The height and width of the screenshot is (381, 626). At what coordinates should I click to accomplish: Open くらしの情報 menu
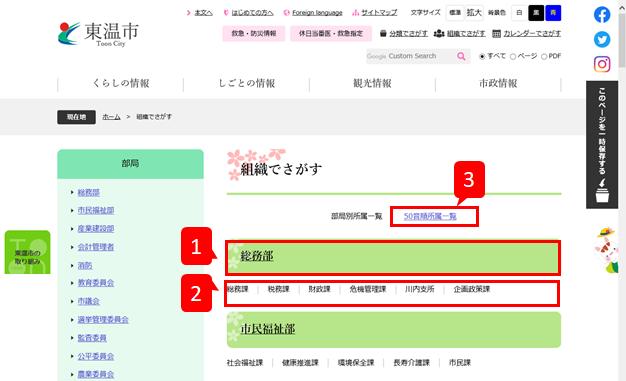[121, 83]
